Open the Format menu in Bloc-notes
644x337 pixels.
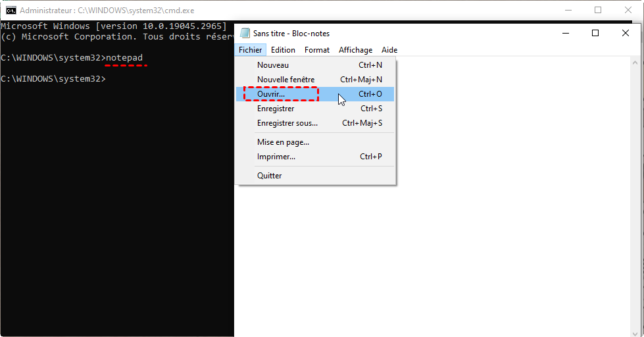point(316,50)
